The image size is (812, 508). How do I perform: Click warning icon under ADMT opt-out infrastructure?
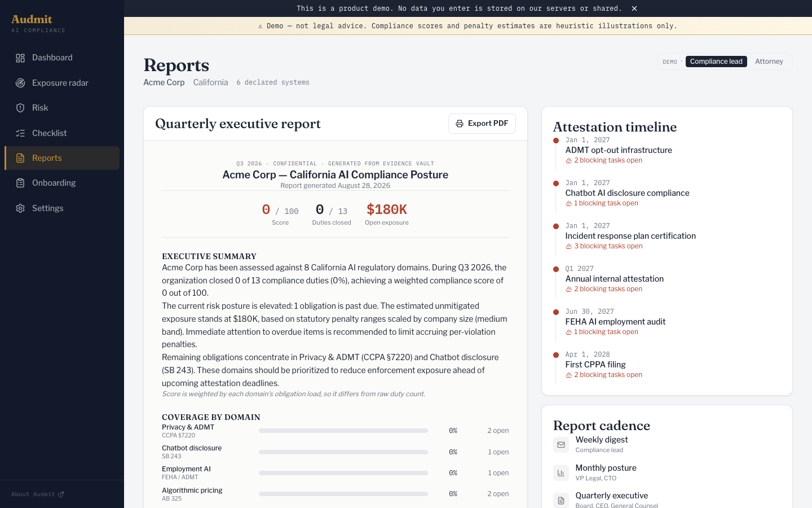click(x=569, y=161)
